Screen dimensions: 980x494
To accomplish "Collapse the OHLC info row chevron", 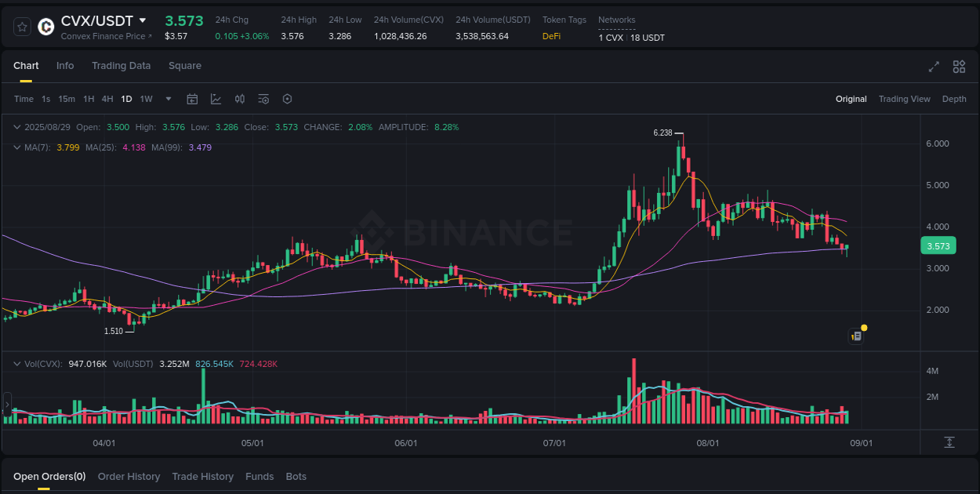I will point(17,126).
